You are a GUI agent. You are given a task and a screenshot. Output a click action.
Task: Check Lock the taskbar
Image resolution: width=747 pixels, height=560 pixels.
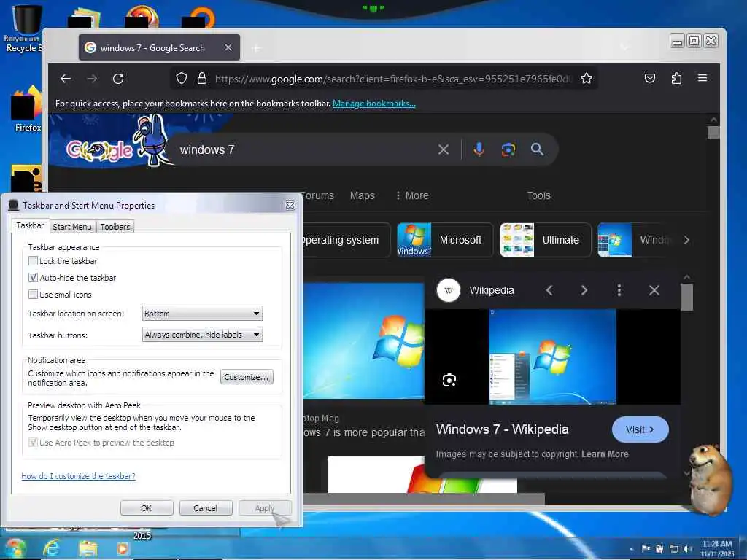[33, 261]
